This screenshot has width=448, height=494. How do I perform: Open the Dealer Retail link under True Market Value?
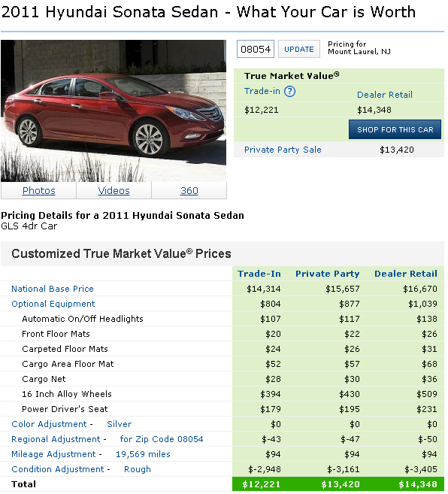coord(385,95)
